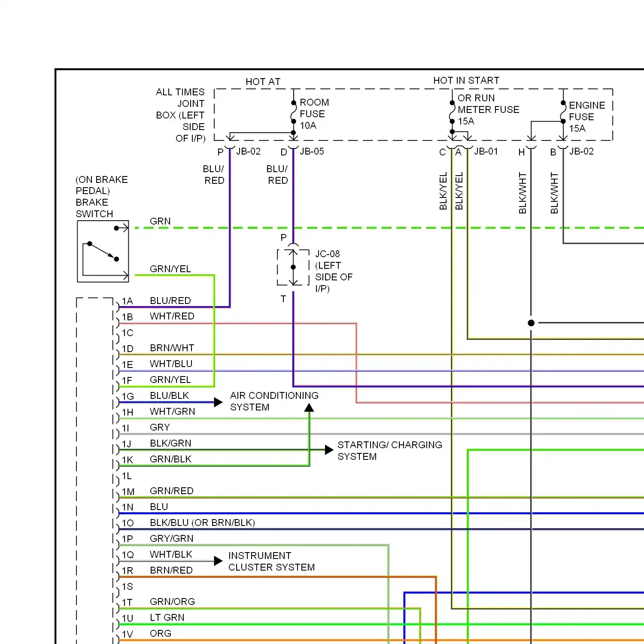
Task: Select pin 1V ORG
Action: point(147,634)
